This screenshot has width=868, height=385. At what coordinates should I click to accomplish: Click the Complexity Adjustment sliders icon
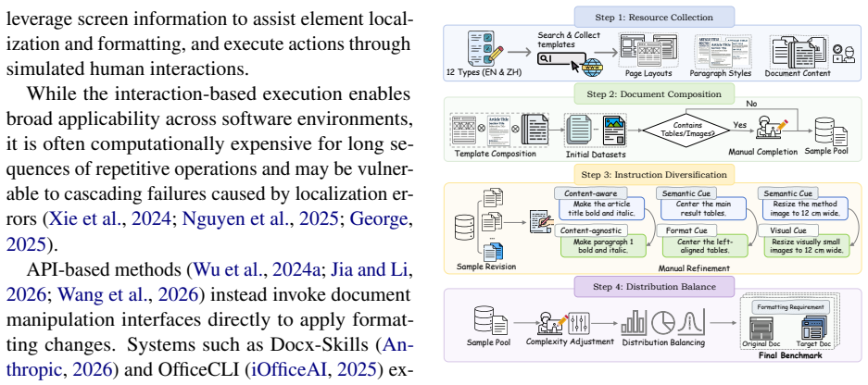click(580, 321)
